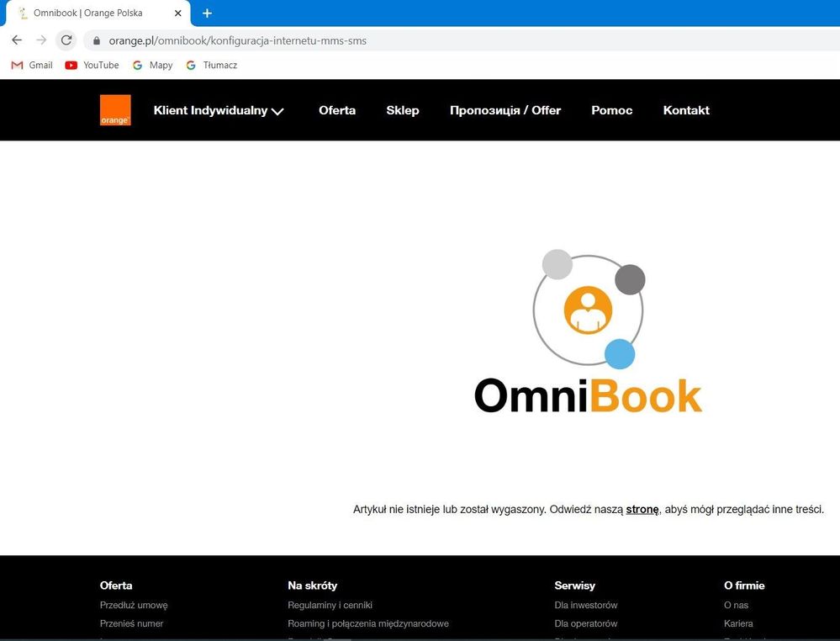The image size is (840, 641).
Task: Close the Omnibook browser tab
Action: click(177, 13)
